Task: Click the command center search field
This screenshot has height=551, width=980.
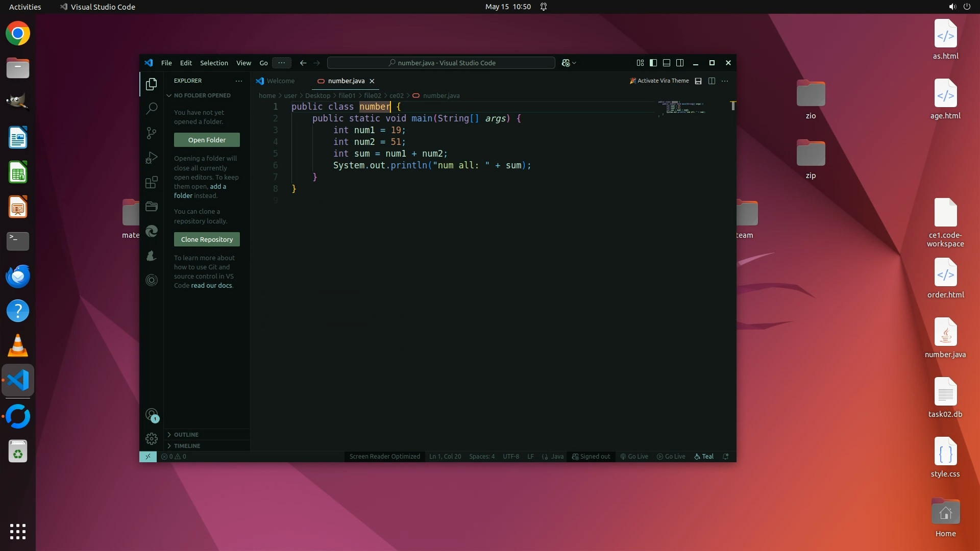Action: pyautogui.click(x=441, y=63)
